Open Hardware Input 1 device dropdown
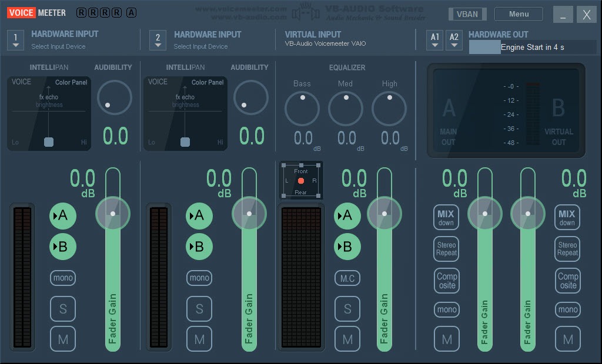 [16, 40]
